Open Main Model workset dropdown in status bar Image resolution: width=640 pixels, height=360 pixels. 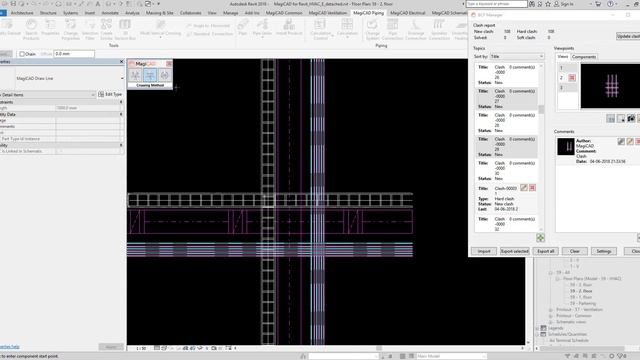pos(451,356)
